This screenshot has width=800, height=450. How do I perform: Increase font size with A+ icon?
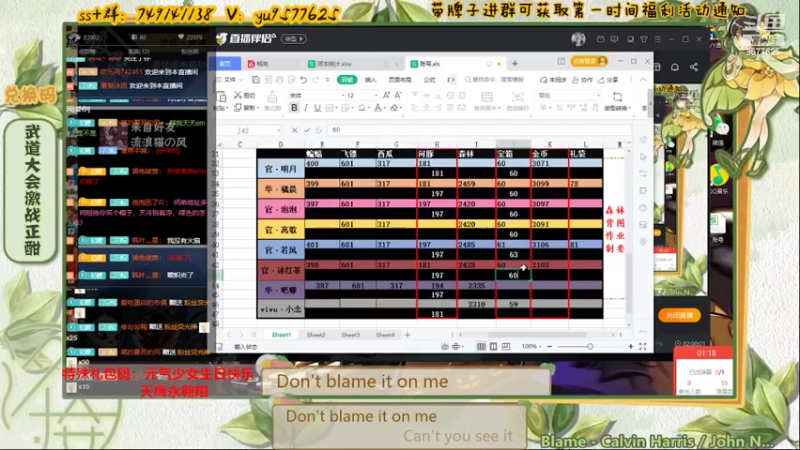tap(386, 95)
